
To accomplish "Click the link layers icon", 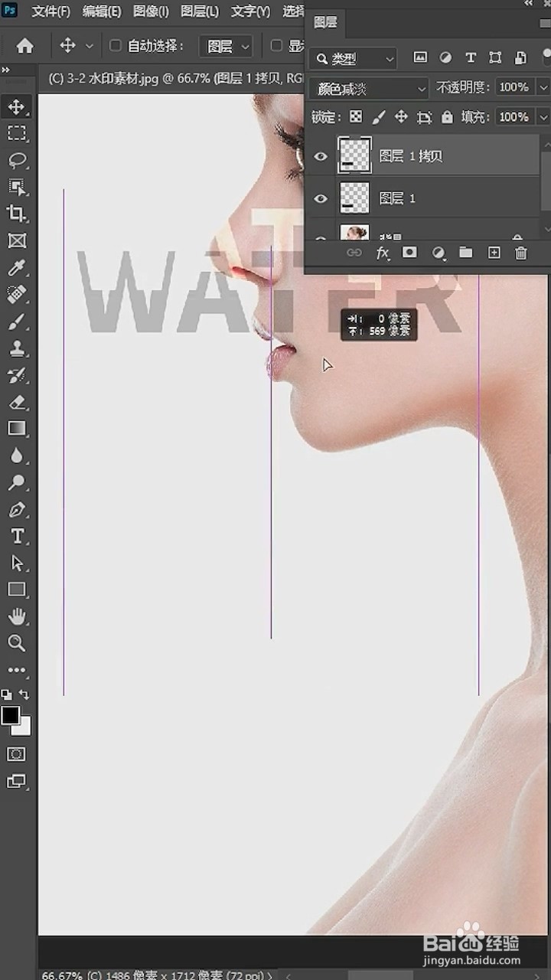I will (x=354, y=253).
